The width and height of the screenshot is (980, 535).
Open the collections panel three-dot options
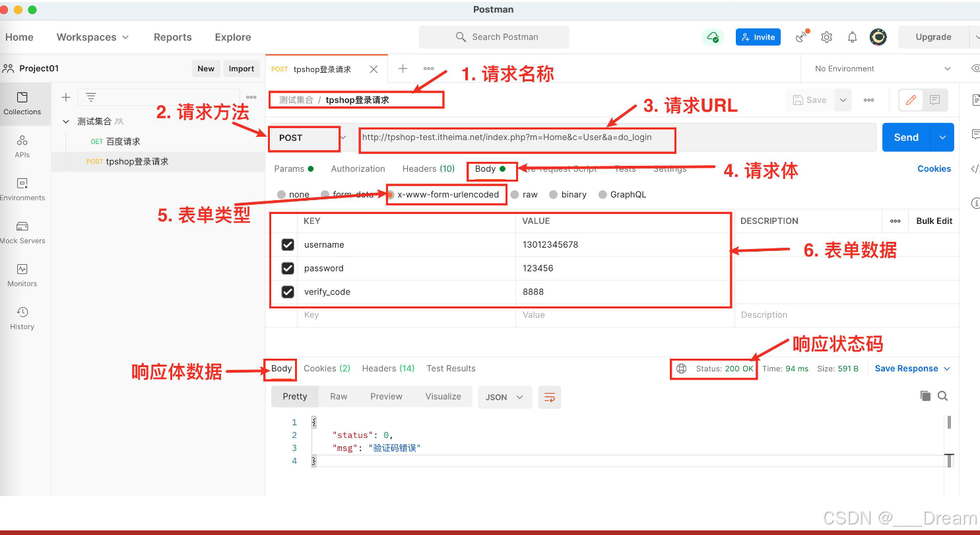[x=251, y=97]
